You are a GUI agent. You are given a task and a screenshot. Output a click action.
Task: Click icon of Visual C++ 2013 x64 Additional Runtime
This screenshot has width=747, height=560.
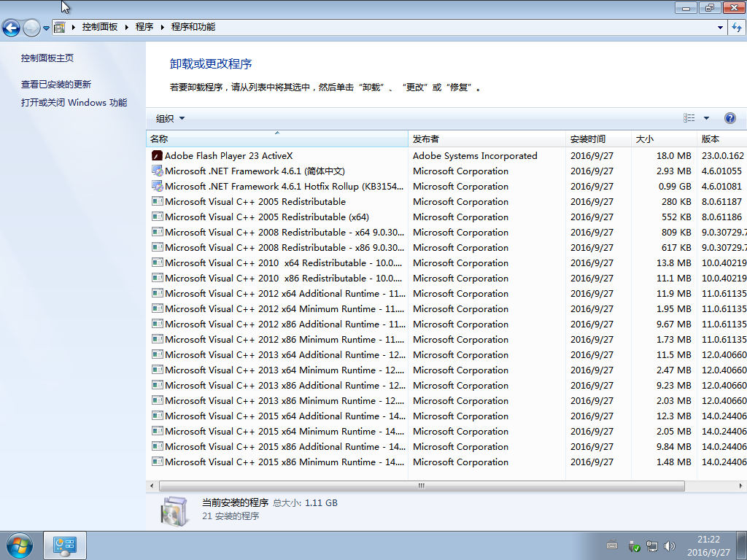[x=158, y=354]
